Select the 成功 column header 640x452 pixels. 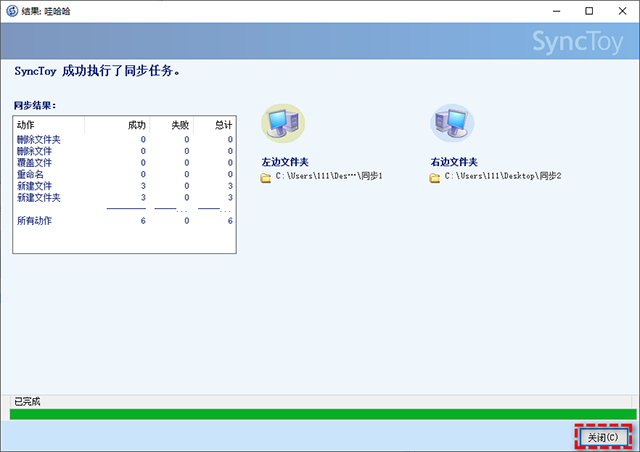point(136,125)
